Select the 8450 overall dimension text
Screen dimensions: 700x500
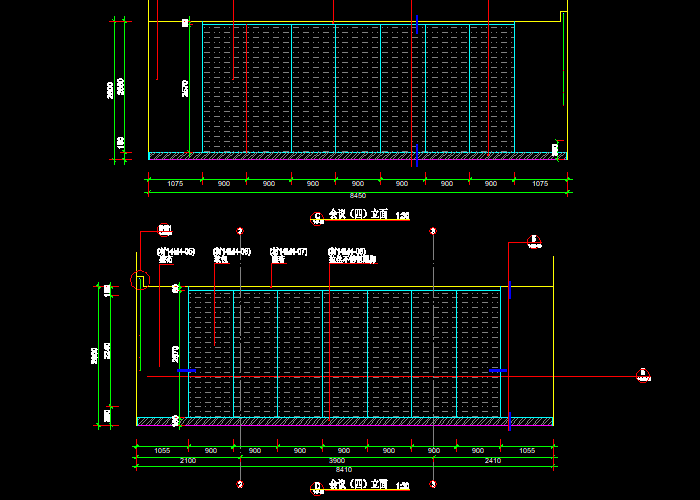coord(357,195)
